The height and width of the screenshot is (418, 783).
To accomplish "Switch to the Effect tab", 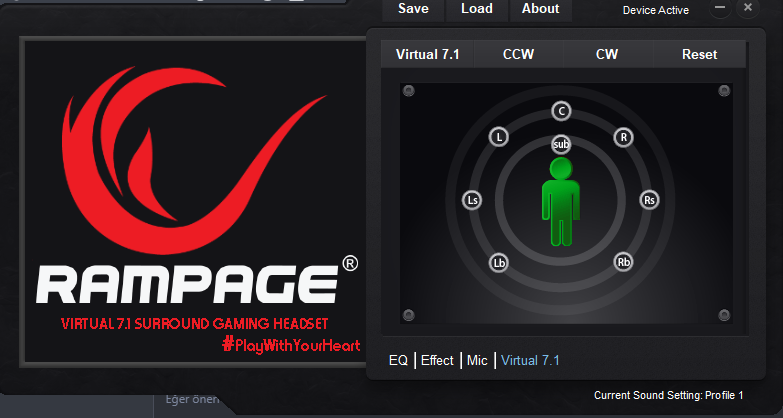I will (437, 361).
